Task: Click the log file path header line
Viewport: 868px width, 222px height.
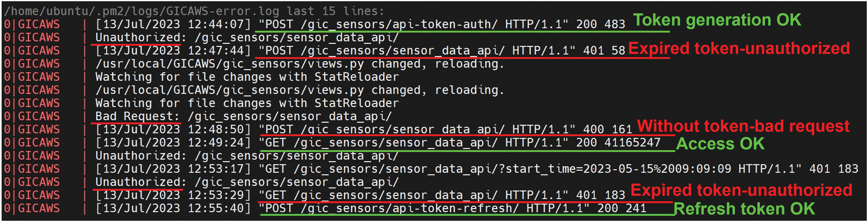Action: pos(194,11)
